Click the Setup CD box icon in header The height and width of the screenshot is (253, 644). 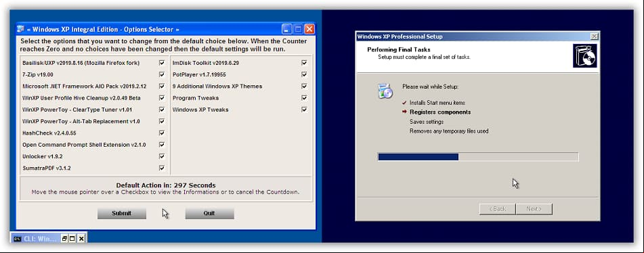[585, 55]
